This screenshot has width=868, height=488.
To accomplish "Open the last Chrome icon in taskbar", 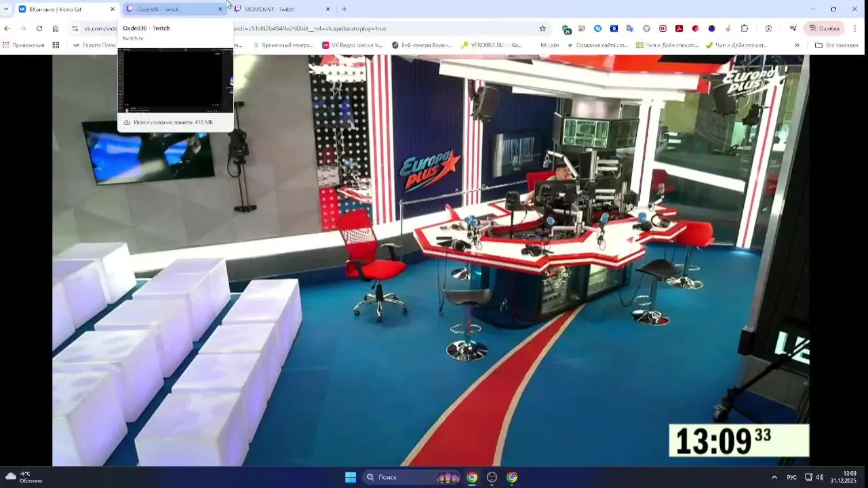I will point(512,477).
